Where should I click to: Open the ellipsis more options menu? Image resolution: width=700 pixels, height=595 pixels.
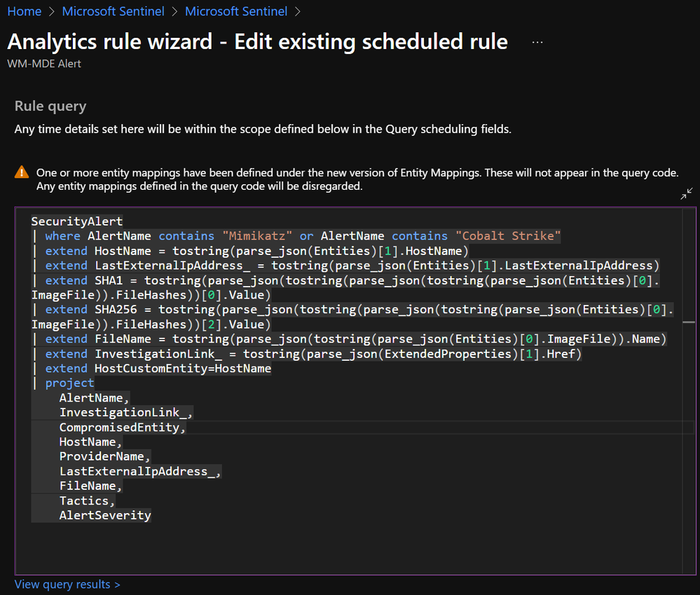pyautogui.click(x=537, y=43)
